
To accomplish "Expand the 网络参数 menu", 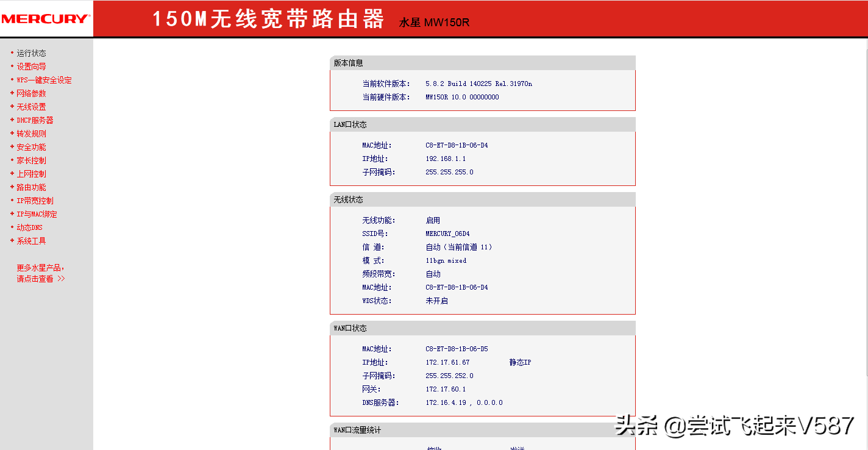I will click(31, 93).
